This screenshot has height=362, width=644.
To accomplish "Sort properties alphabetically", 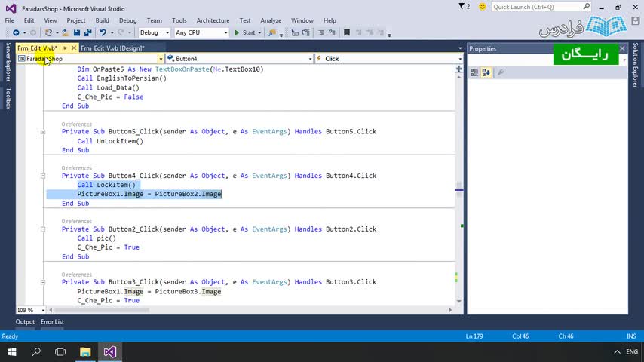I will [486, 72].
